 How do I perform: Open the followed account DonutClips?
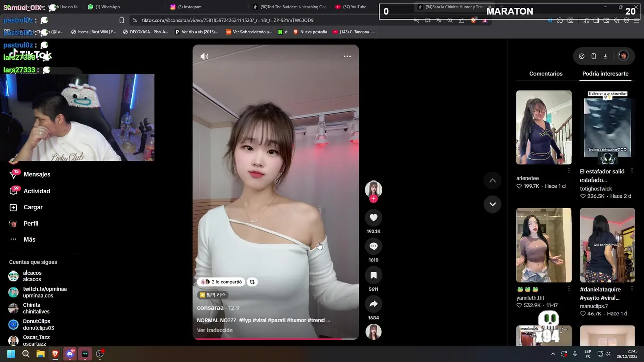31,324
